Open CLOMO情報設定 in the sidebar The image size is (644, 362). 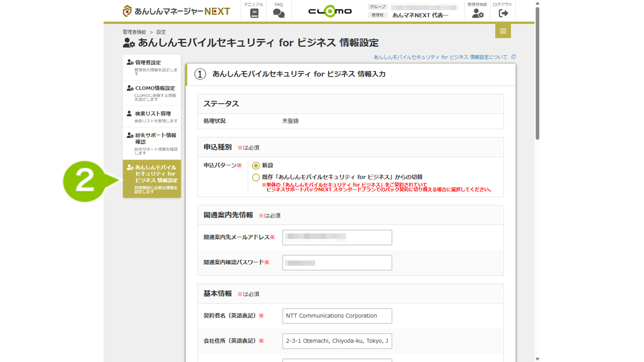click(x=152, y=93)
